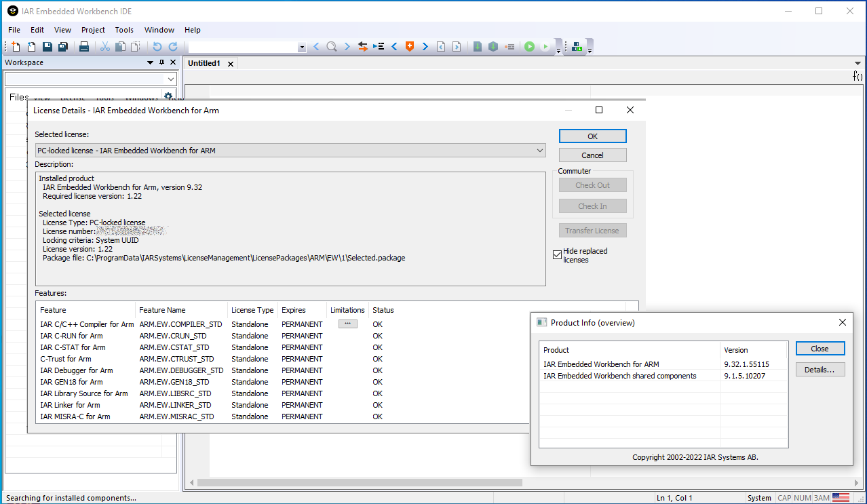
Task: Open the View menu
Action: (x=63, y=30)
